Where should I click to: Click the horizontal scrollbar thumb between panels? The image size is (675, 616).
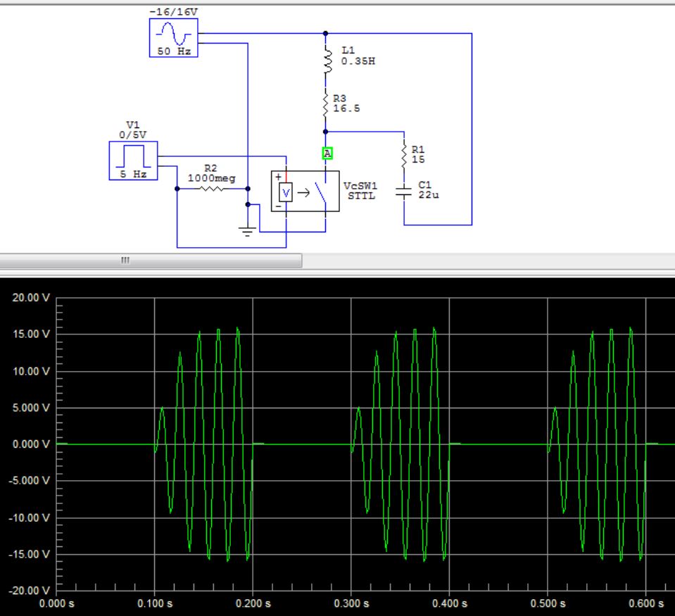(x=125, y=261)
